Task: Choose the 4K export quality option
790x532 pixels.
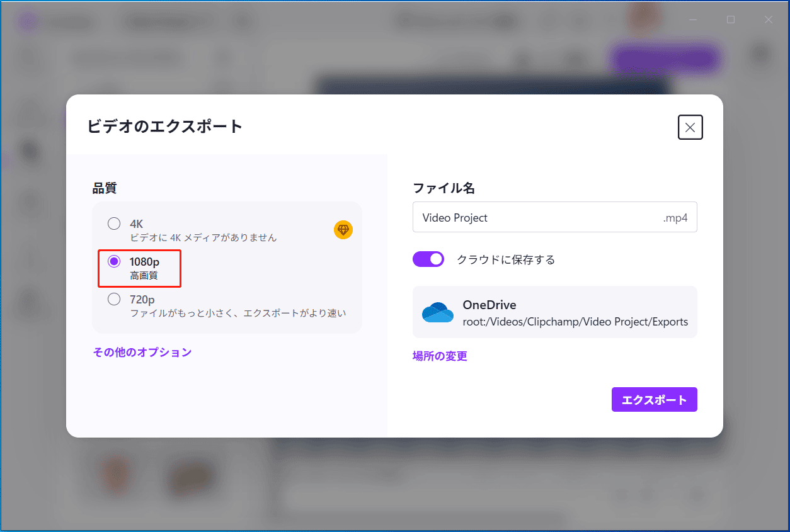Action: pos(114,223)
